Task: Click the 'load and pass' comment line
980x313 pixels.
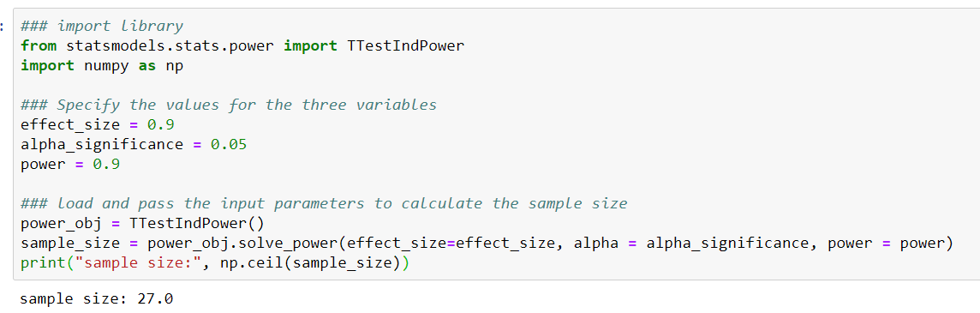Action: pyautogui.click(x=324, y=204)
